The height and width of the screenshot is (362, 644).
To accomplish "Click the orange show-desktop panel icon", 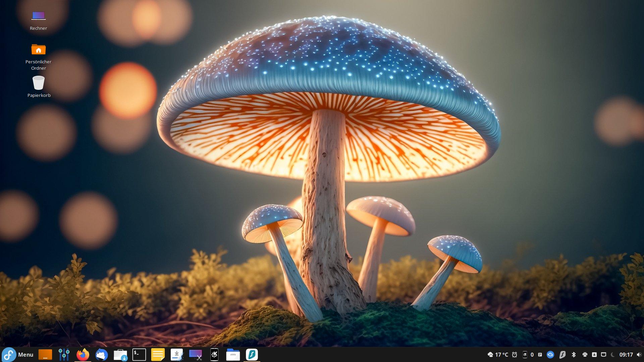I will [x=45, y=355].
